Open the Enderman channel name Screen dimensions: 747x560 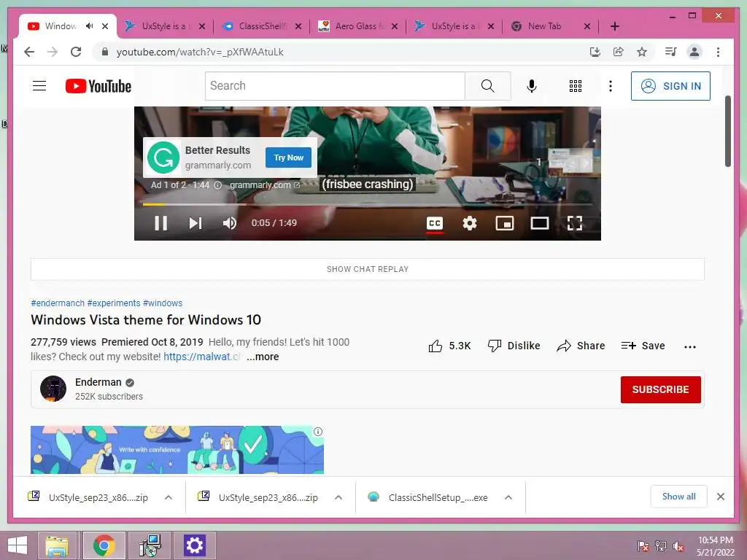(98, 382)
